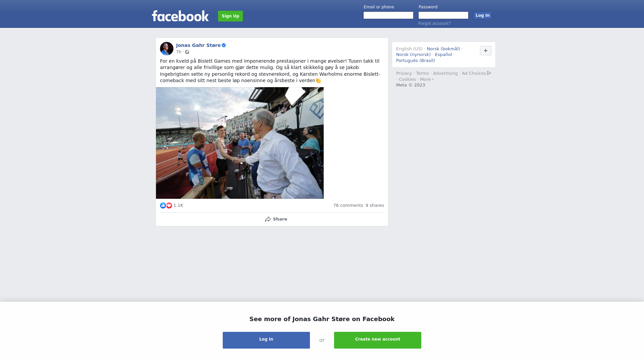Click the blue verified badge icon
This screenshot has height=362, width=644.
pyautogui.click(x=224, y=45)
